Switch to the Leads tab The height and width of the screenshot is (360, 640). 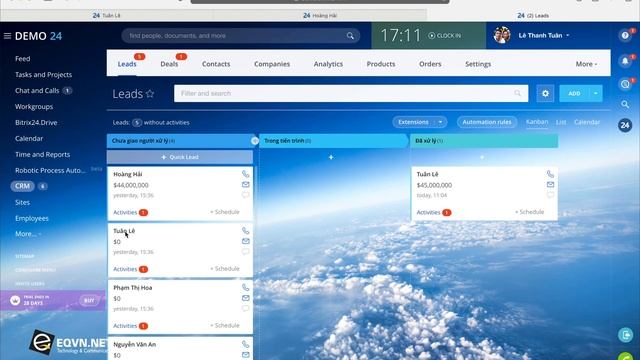(x=127, y=64)
